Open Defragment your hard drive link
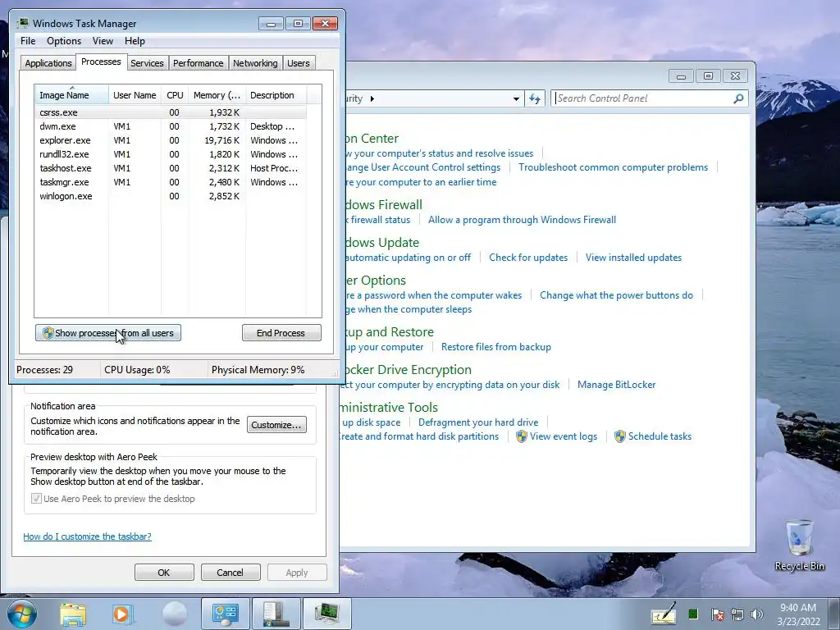This screenshot has height=630, width=840. coord(478,422)
